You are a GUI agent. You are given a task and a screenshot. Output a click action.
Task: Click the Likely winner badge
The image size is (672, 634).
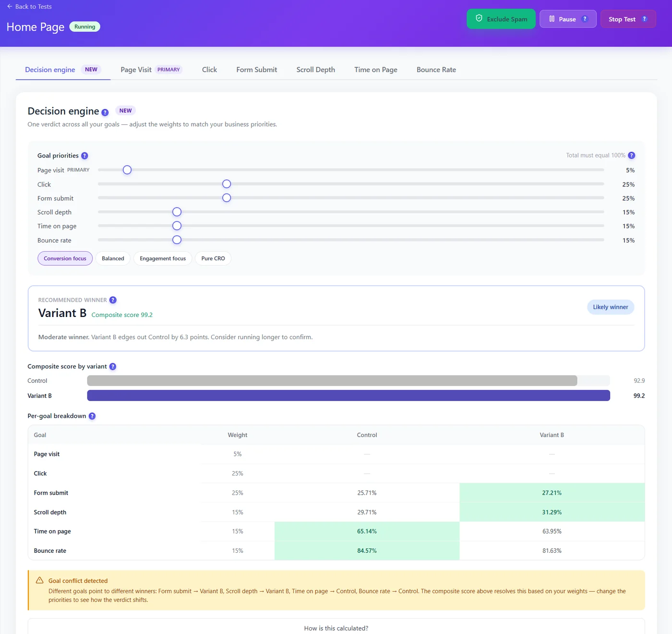click(611, 307)
